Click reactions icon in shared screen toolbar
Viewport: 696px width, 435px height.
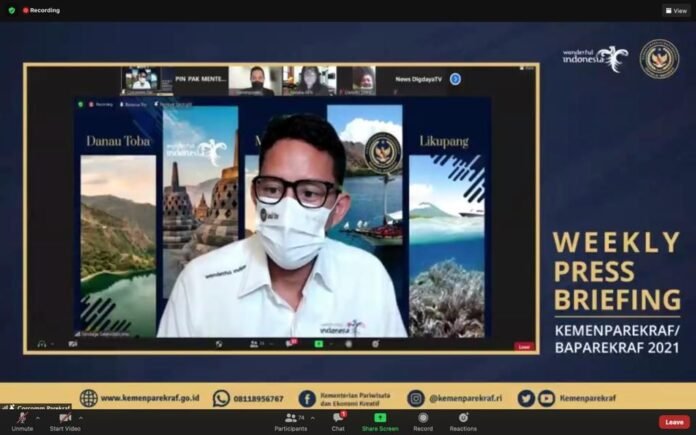(376, 344)
